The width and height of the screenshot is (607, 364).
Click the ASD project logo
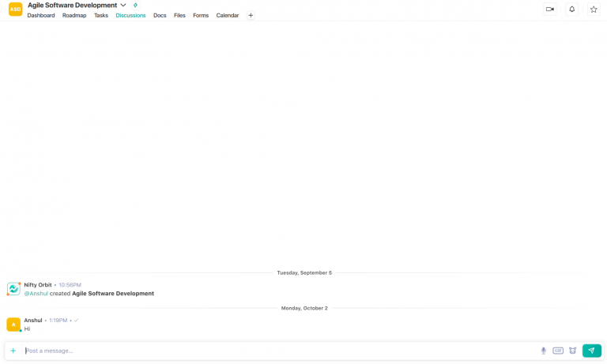click(15, 9)
